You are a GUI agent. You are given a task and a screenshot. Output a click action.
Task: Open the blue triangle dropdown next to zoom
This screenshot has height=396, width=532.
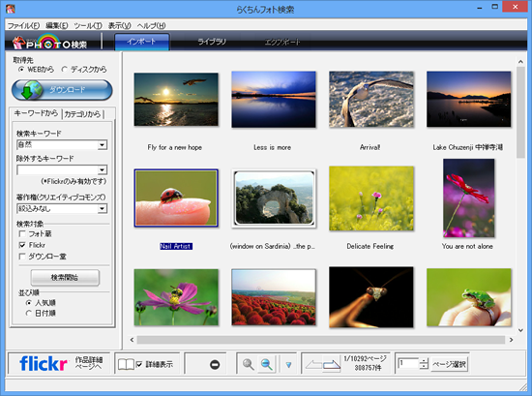pyautogui.click(x=288, y=365)
